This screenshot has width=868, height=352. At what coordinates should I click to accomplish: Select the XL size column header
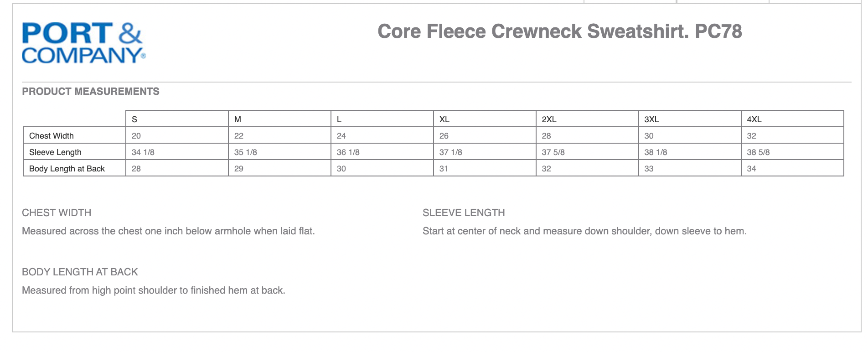click(444, 119)
